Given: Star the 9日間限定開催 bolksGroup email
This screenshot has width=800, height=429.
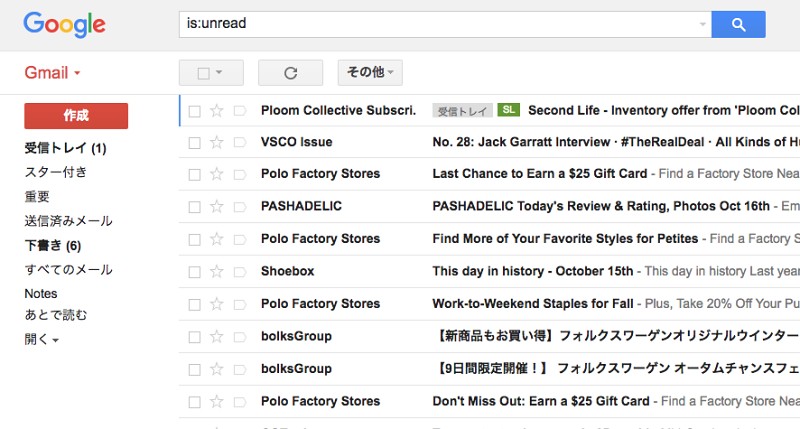Looking at the screenshot, I should pos(217,369).
